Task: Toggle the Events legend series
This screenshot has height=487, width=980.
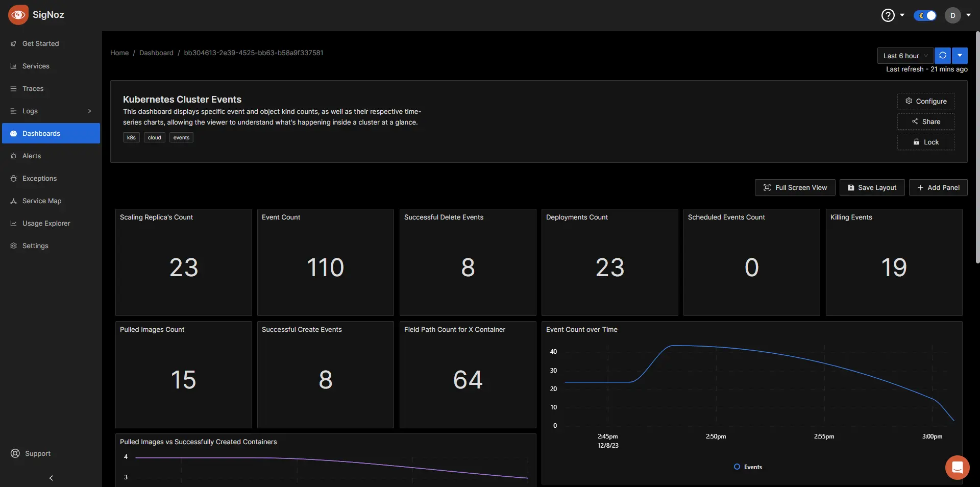Action: [748, 467]
